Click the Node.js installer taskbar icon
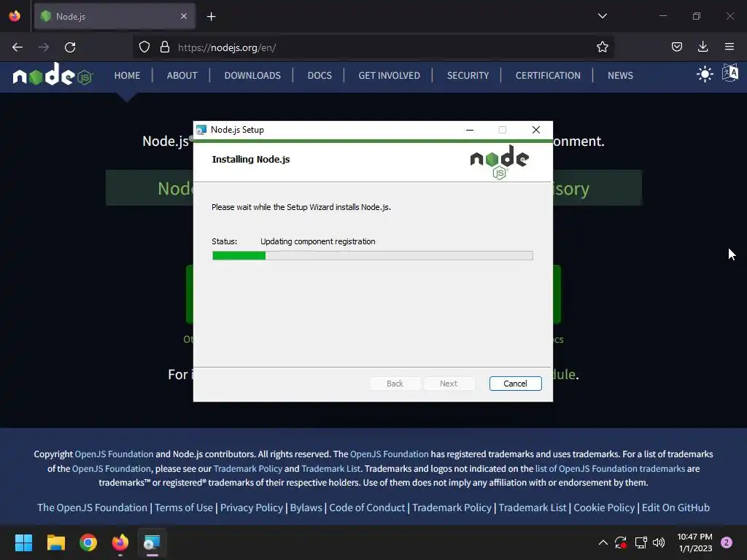 pyautogui.click(x=152, y=542)
